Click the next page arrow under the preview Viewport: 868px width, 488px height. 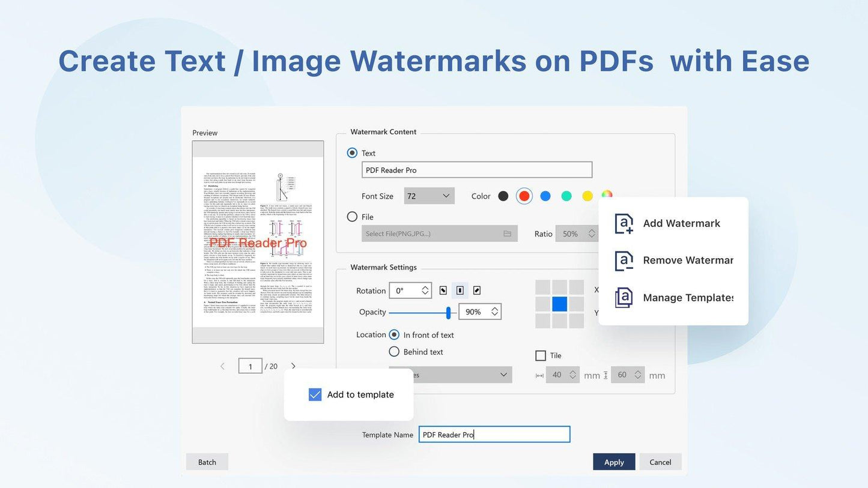[x=293, y=366]
